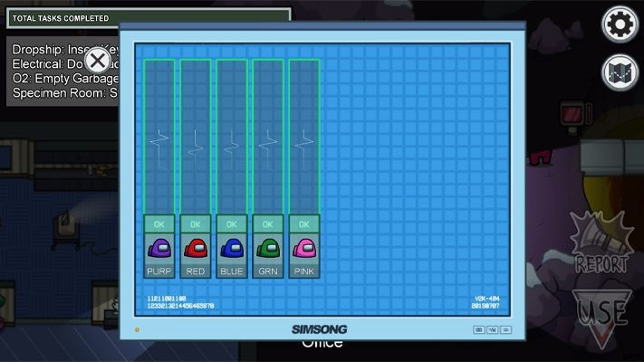This screenshot has height=362, width=644.
Task: Select the red crewmate icon
Action: click(x=195, y=248)
